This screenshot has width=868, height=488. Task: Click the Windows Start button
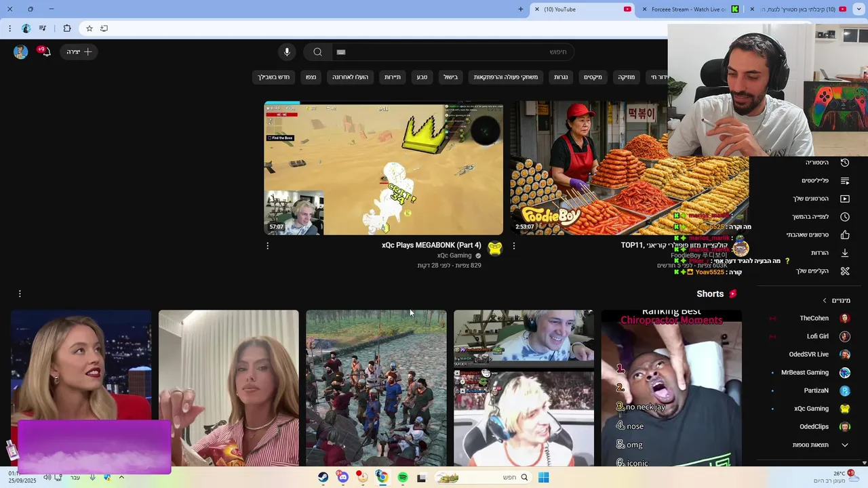[543, 477]
